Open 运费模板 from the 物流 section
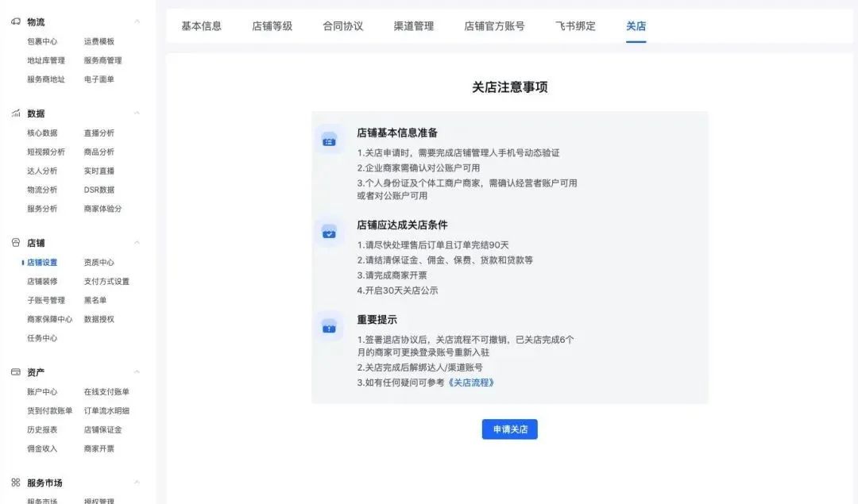858x504 pixels. tap(99, 41)
